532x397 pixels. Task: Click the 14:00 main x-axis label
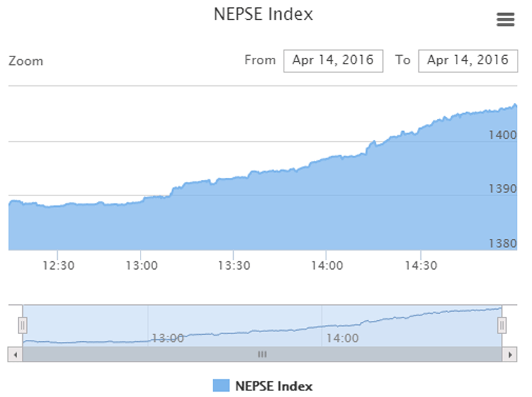pyautogui.click(x=327, y=266)
